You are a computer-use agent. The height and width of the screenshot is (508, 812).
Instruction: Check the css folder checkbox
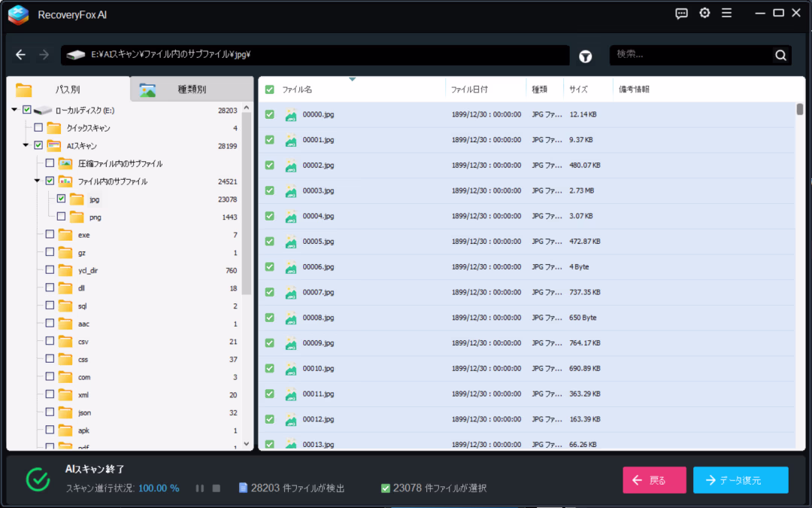click(50, 359)
